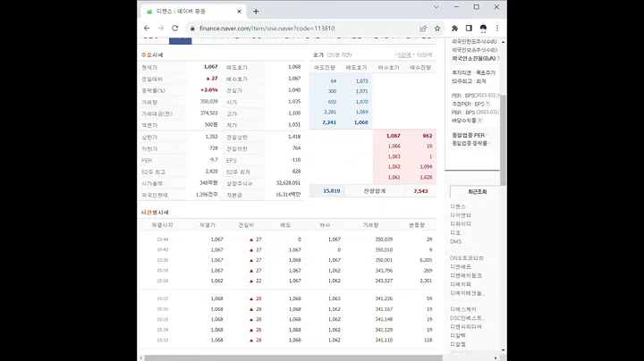Click ask price 1,073 in order book
The height and width of the screenshot is (361, 644).
coord(362,81)
